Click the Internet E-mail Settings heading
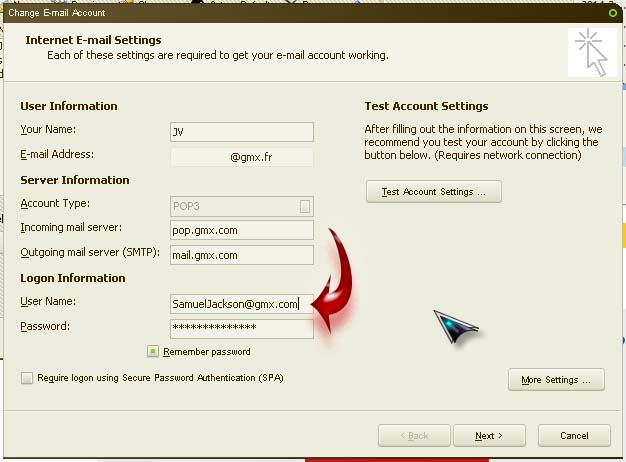Screen dimensions: 626x462 tap(93, 41)
